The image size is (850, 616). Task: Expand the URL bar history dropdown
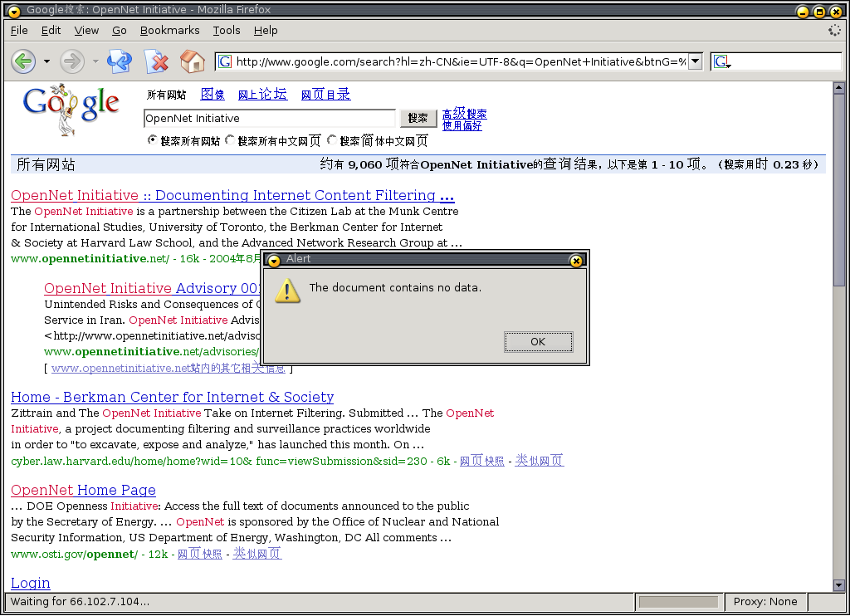[x=695, y=61]
